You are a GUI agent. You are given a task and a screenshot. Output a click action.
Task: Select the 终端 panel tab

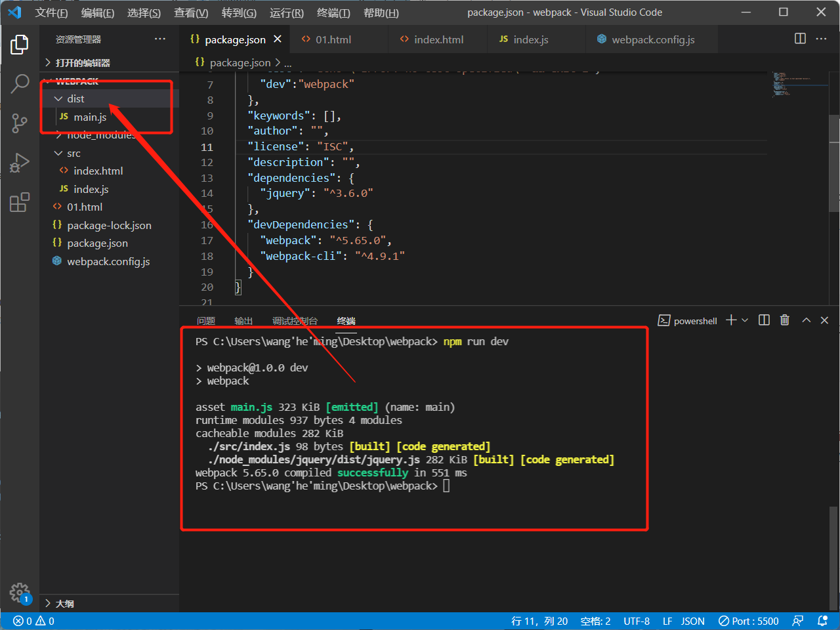pos(346,321)
